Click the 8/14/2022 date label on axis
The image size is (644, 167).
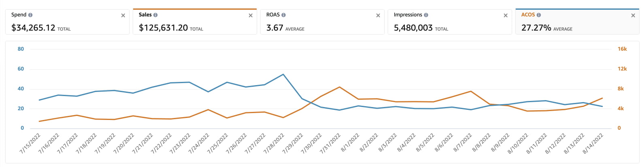(593, 143)
